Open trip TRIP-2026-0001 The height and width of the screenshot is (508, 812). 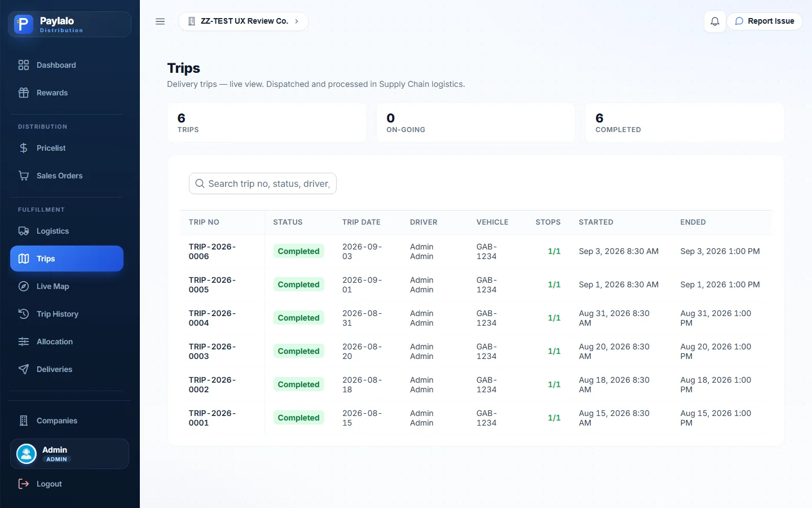click(213, 418)
